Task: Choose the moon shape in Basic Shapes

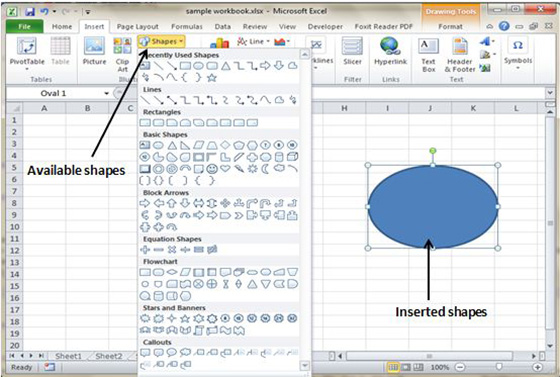Action: (x=265, y=169)
